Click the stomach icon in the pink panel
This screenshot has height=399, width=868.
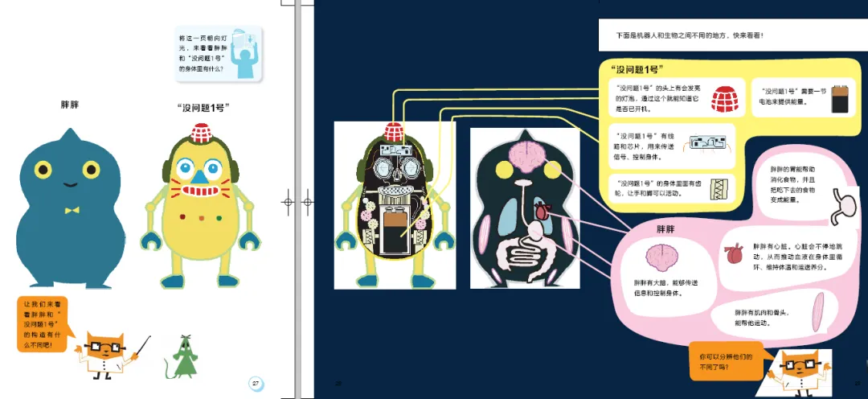842,207
